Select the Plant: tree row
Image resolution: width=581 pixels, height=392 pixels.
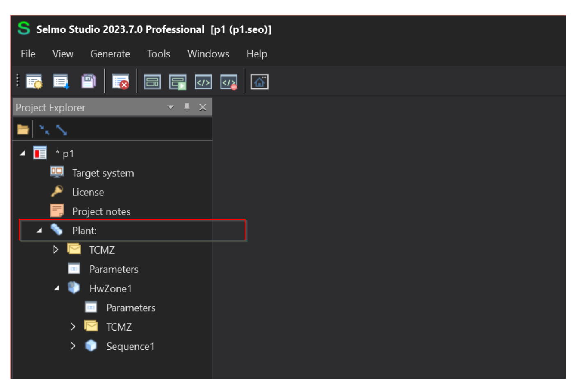tap(132, 230)
